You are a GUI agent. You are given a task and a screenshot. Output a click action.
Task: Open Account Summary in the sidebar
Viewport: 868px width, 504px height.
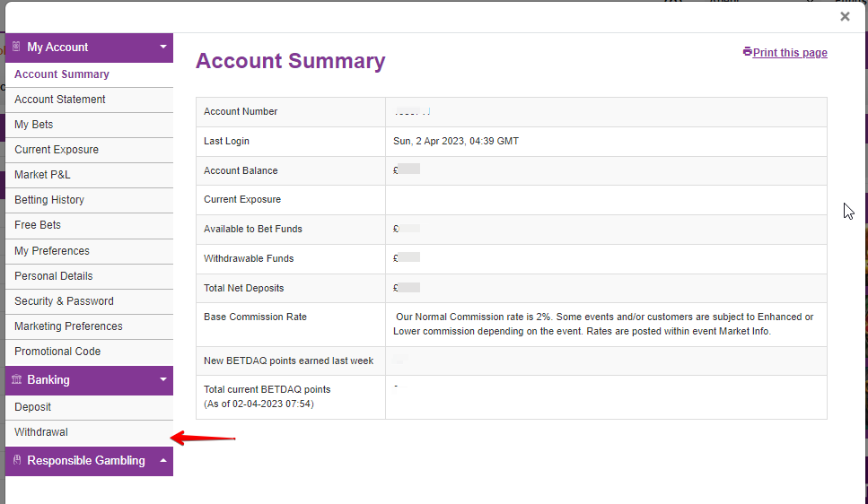click(x=89, y=74)
